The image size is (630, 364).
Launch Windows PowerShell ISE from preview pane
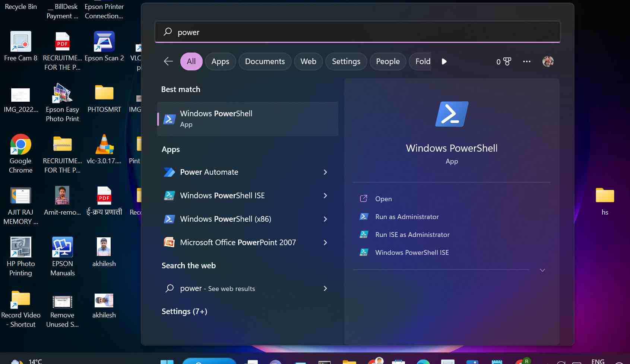pyautogui.click(x=412, y=253)
